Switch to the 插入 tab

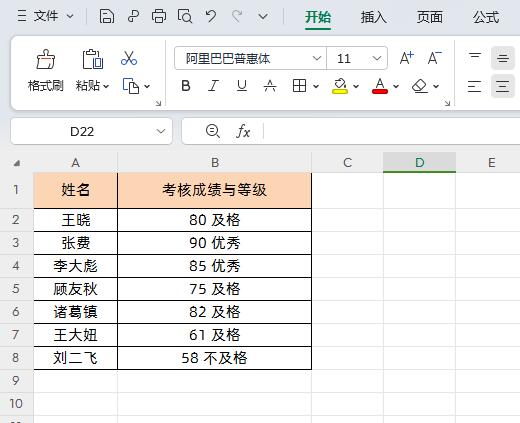click(373, 17)
